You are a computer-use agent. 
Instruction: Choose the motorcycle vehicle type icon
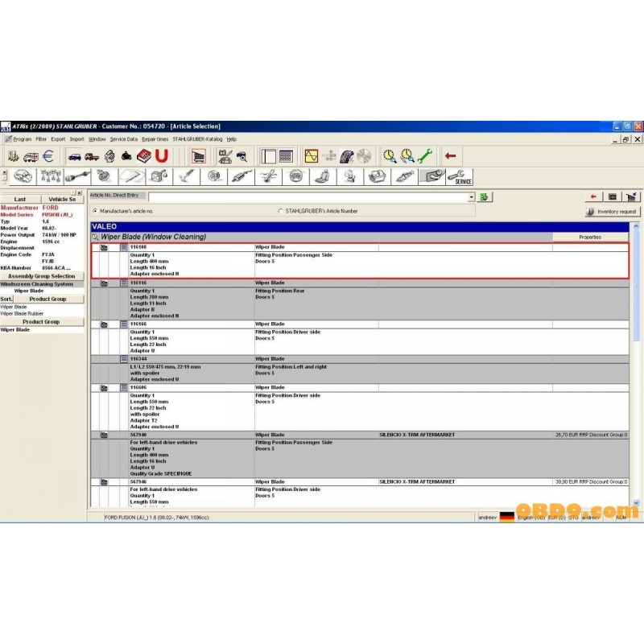(126, 156)
